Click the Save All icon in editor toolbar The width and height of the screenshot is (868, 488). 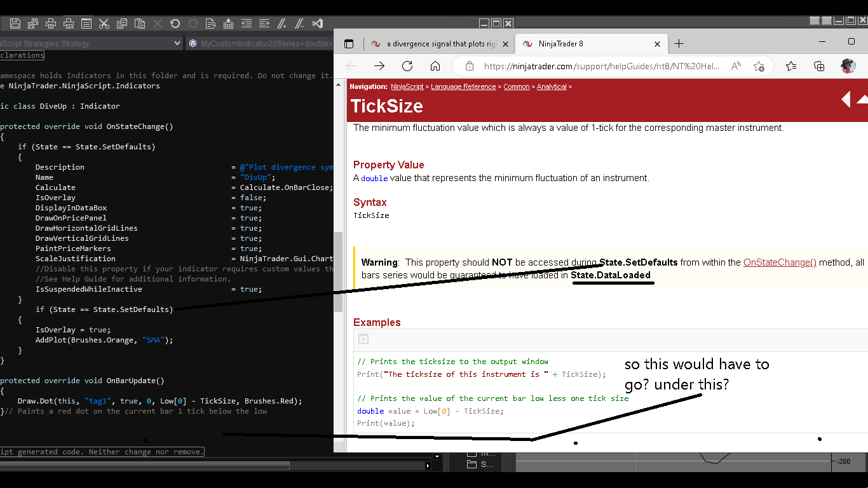[x=33, y=24]
